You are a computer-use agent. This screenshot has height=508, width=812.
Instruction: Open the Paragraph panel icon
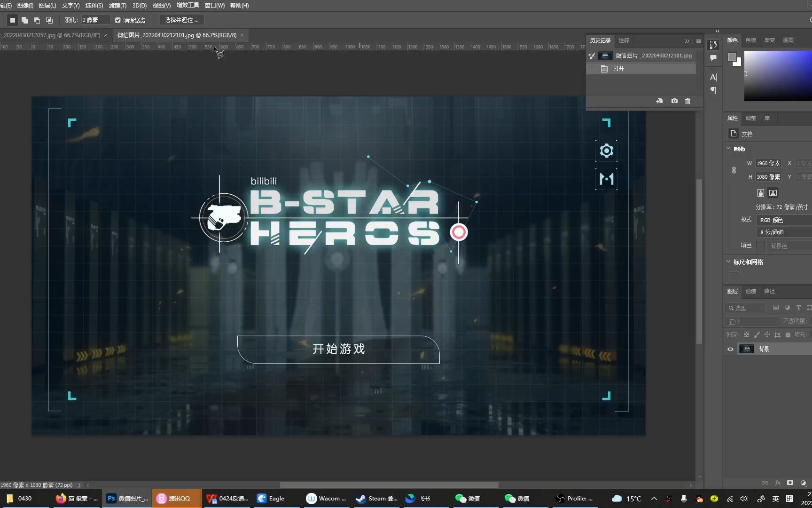click(713, 90)
